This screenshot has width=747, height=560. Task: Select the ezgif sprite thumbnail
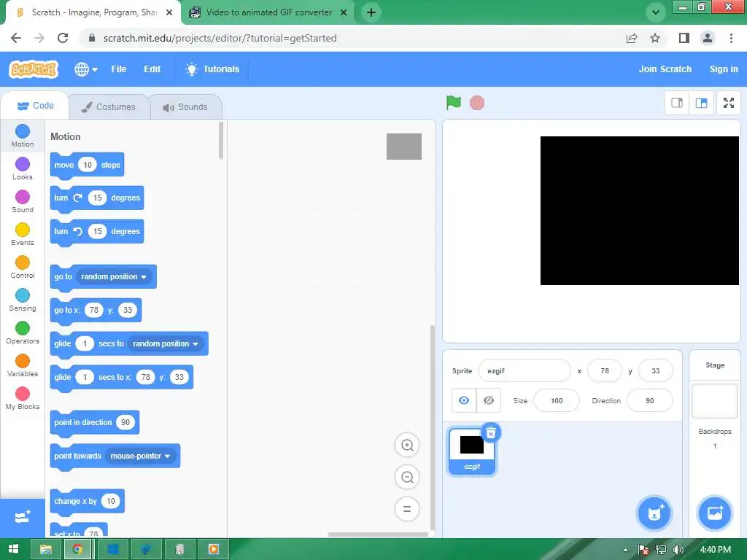[x=472, y=451]
